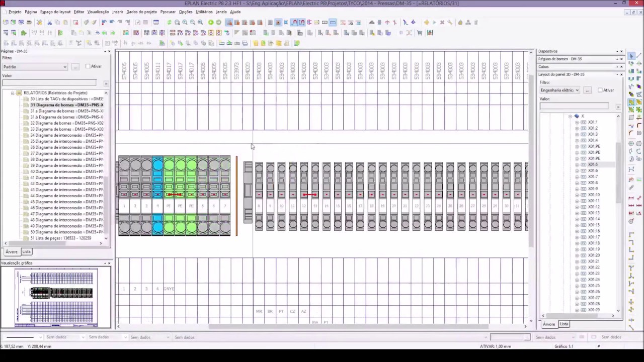Click the gray X delete icon beside wrench
The image size is (644, 362).
point(442,22)
